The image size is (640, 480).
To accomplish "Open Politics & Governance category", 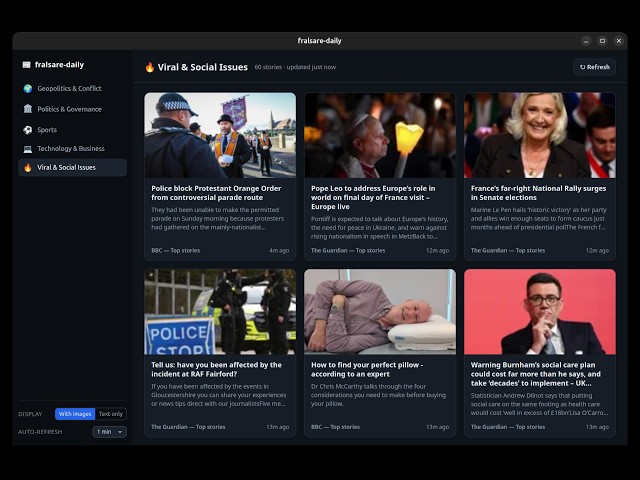I will click(72, 109).
